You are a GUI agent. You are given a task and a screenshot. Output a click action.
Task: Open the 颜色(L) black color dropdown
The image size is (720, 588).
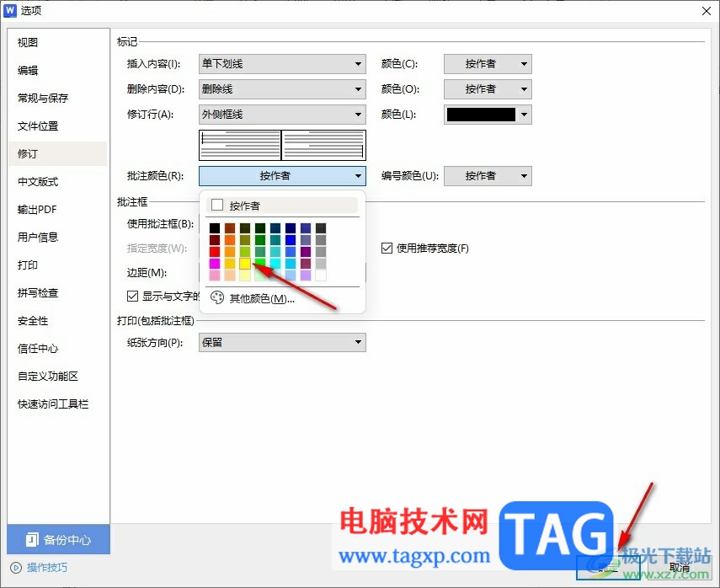click(488, 115)
